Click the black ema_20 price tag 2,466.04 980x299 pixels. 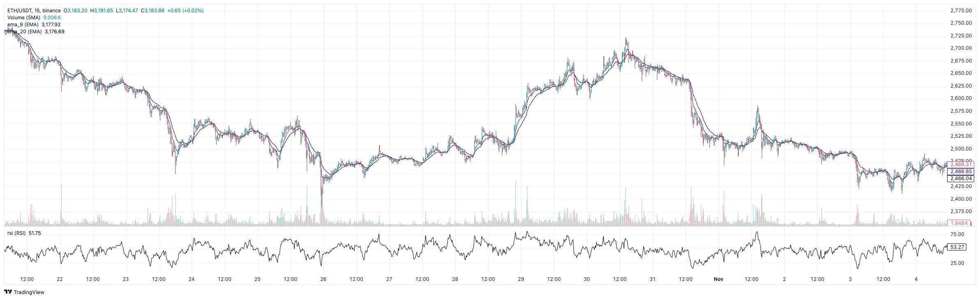pos(961,178)
